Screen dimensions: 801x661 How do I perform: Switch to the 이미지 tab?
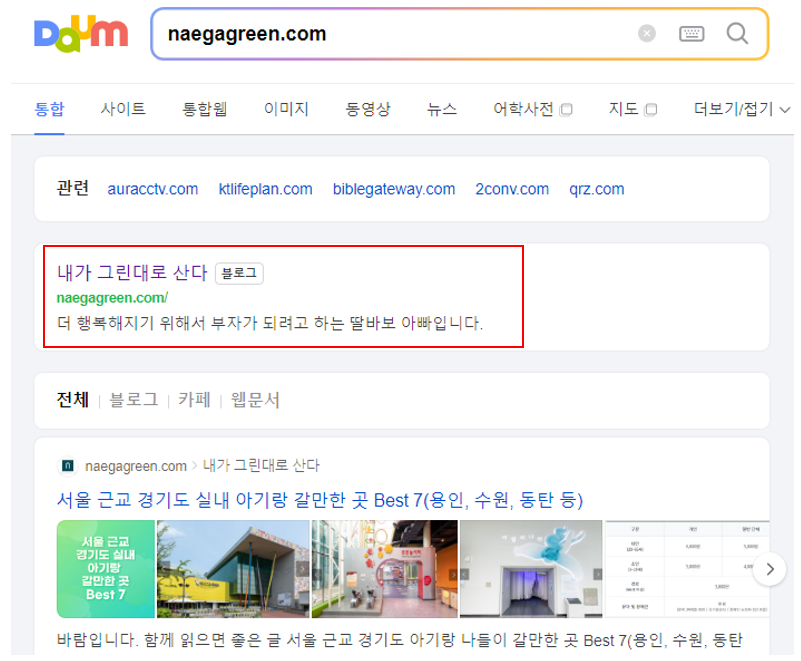(283, 109)
